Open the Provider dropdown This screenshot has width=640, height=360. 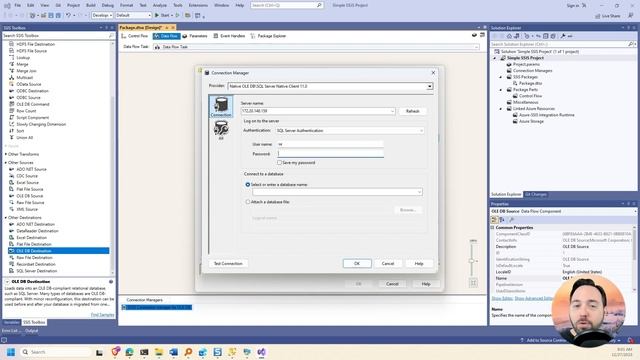[x=429, y=86]
